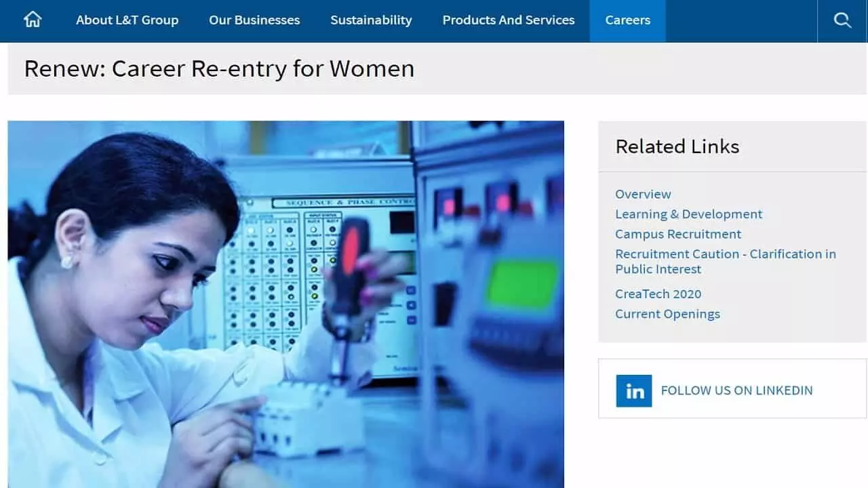The width and height of the screenshot is (868, 488).
Task: Click the Related Links panel heading
Action: click(677, 146)
